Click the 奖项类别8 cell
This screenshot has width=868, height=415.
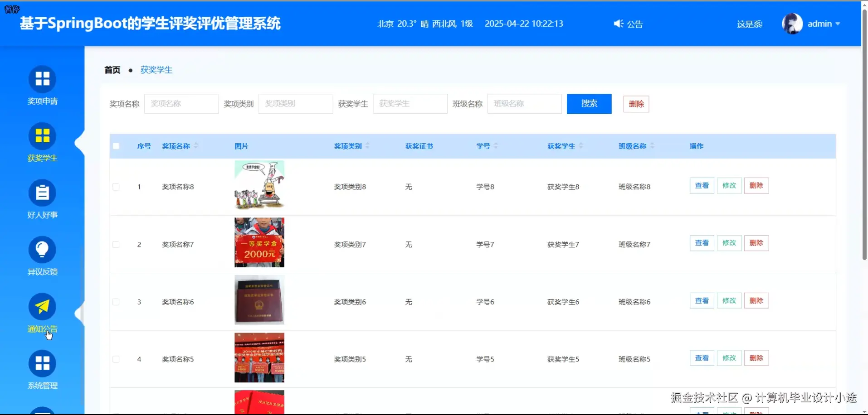coord(350,187)
